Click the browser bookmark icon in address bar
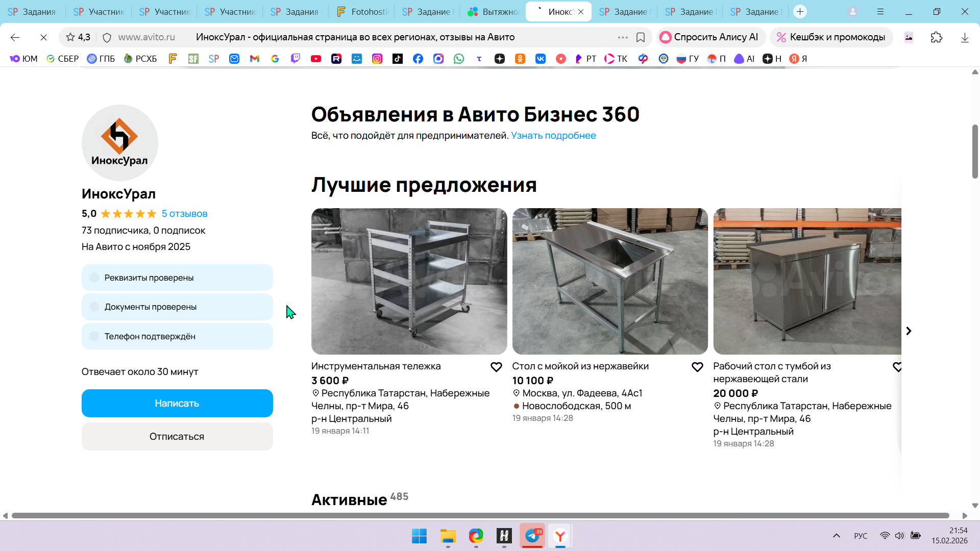 point(641,37)
